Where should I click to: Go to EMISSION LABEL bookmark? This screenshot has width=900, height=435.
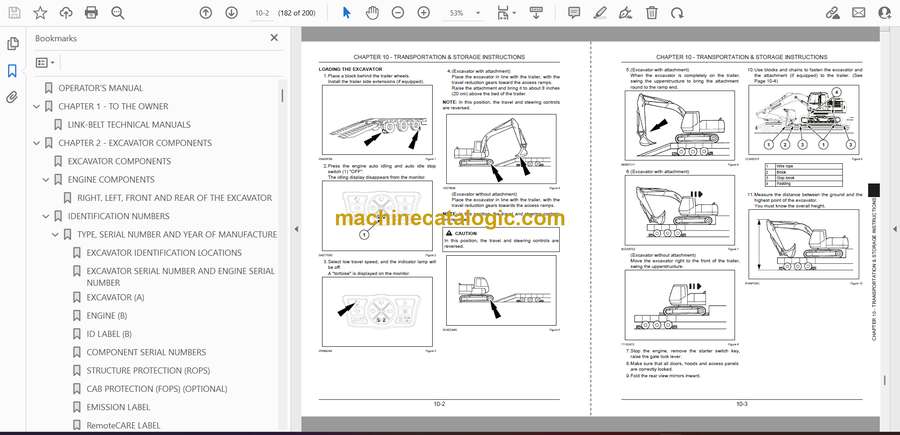[x=118, y=407]
